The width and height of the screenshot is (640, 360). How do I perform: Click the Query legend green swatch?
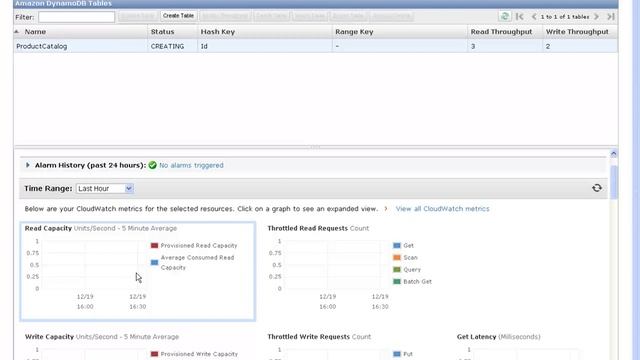coord(397,269)
